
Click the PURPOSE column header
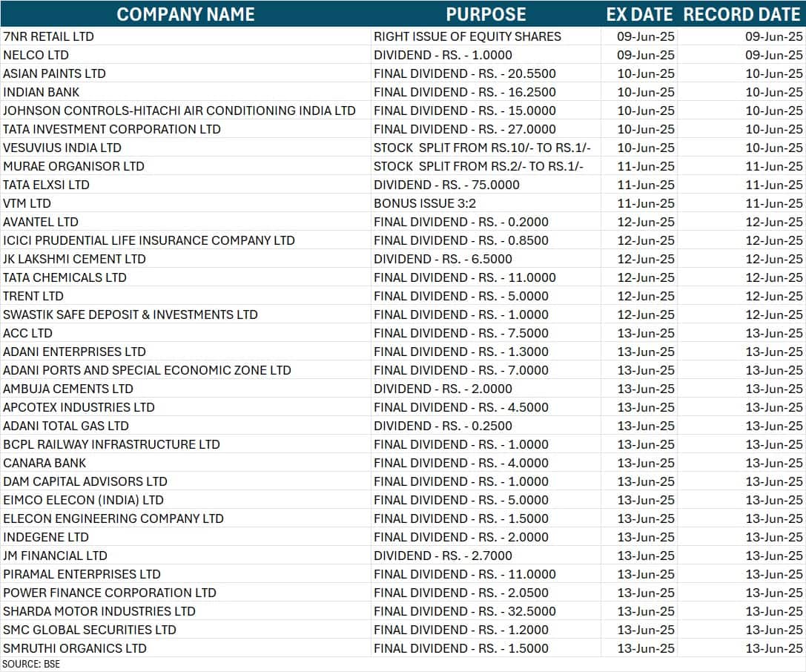486,14
